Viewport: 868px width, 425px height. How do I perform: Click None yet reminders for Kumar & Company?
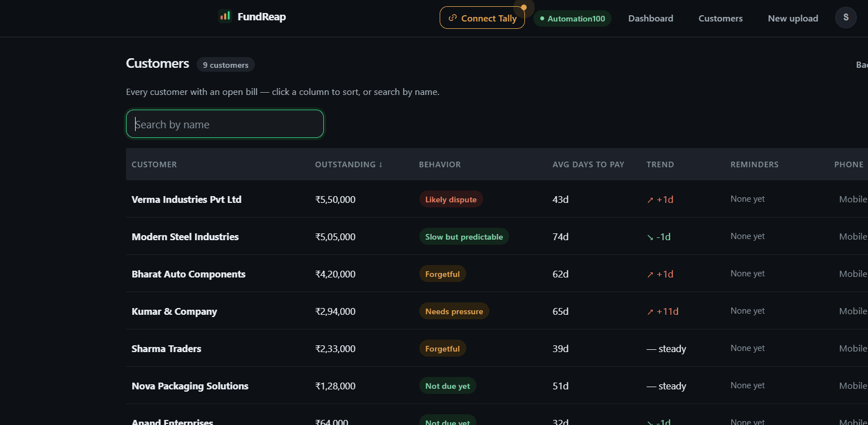748,311
